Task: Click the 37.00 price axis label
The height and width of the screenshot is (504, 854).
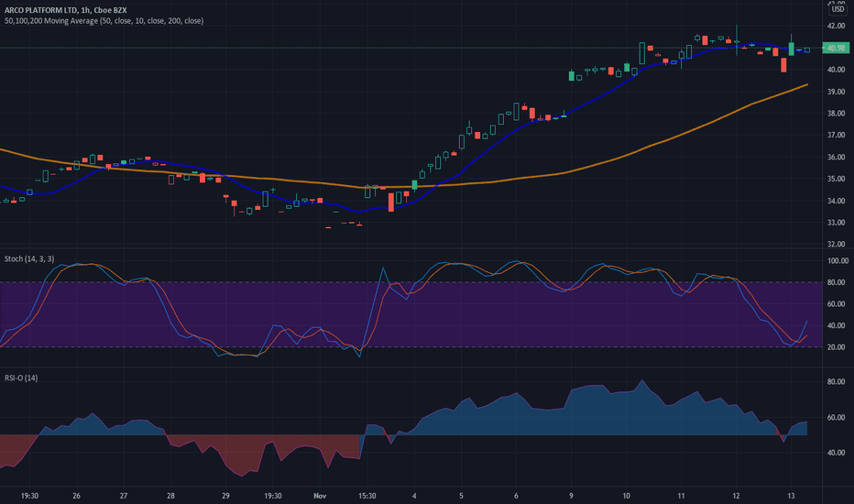Action: click(836, 135)
